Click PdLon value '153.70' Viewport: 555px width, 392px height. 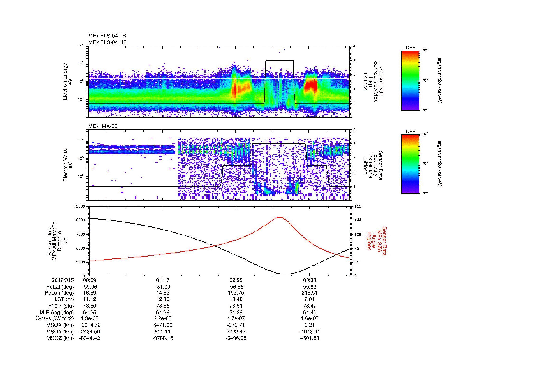236,293
